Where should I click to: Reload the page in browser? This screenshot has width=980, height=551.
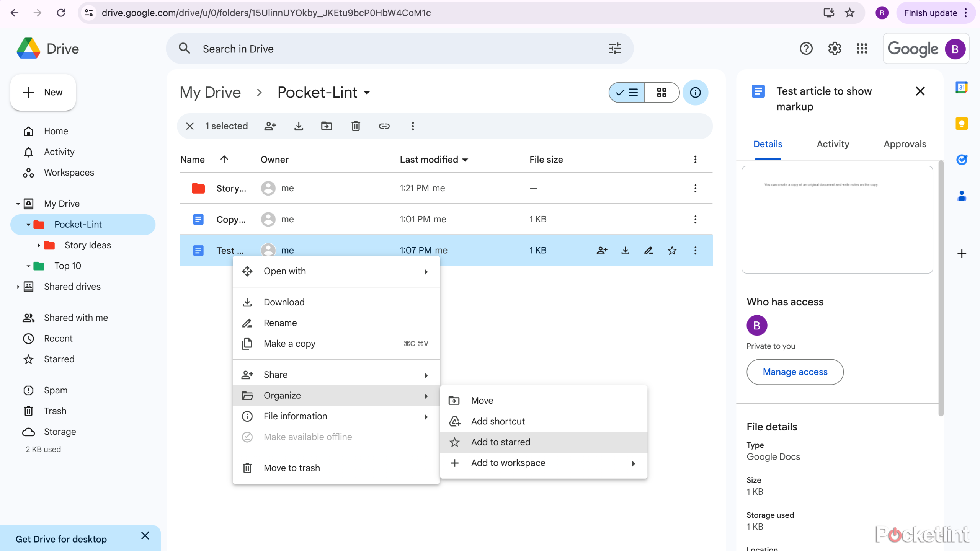(61, 13)
